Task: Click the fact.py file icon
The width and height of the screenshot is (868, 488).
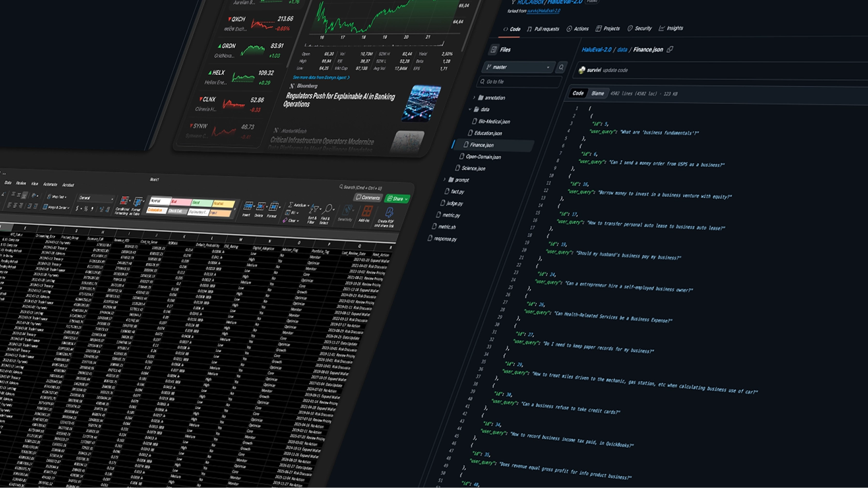Action: pyautogui.click(x=447, y=191)
